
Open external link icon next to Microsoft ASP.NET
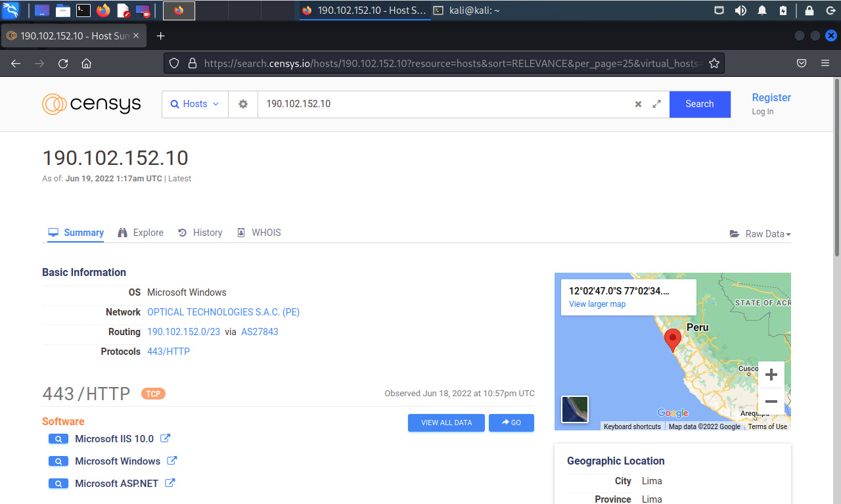170,483
